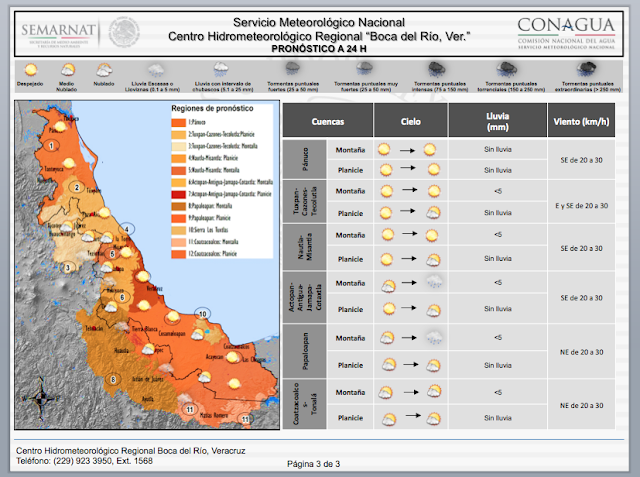Click the Despejado sun icon in legend

(31, 70)
